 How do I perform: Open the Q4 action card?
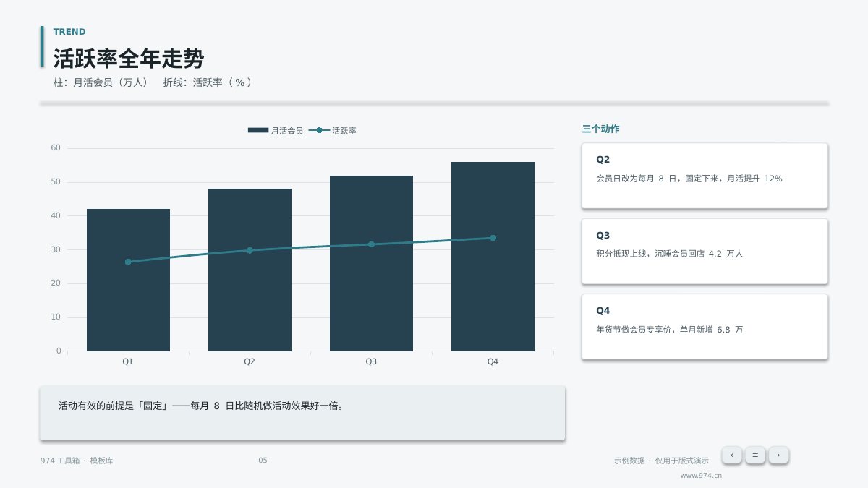click(x=705, y=327)
